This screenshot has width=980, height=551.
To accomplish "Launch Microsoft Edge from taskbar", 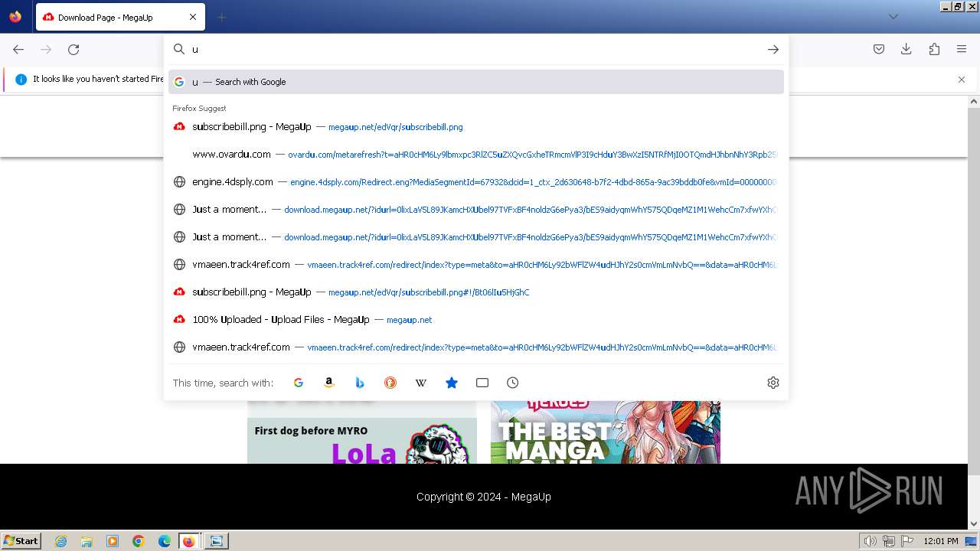I will [x=165, y=541].
